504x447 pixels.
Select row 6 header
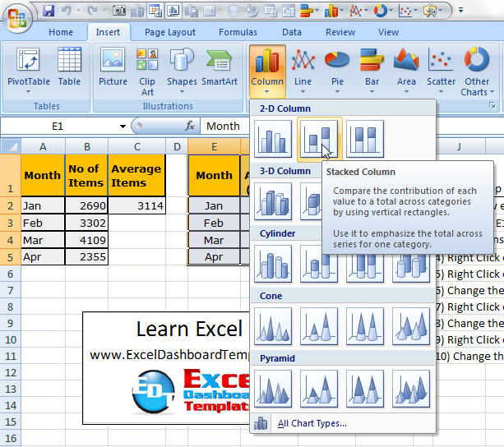(11, 274)
